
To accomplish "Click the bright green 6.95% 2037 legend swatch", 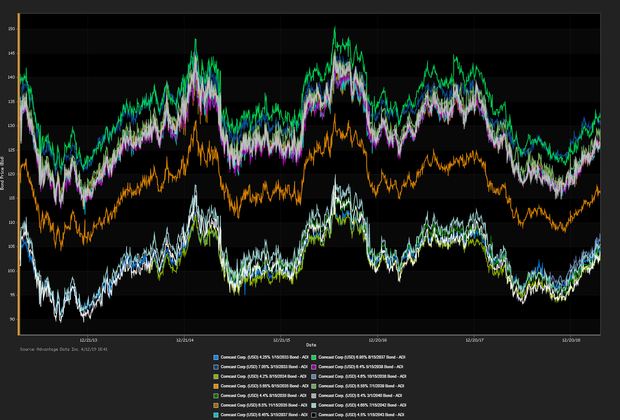I will (x=314, y=357).
